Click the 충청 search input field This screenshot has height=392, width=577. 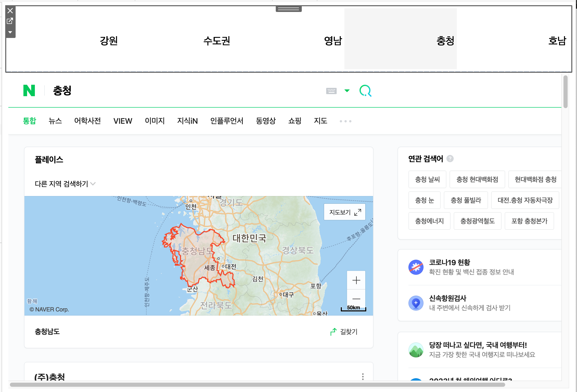pyautogui.click(x=182, y=91)
